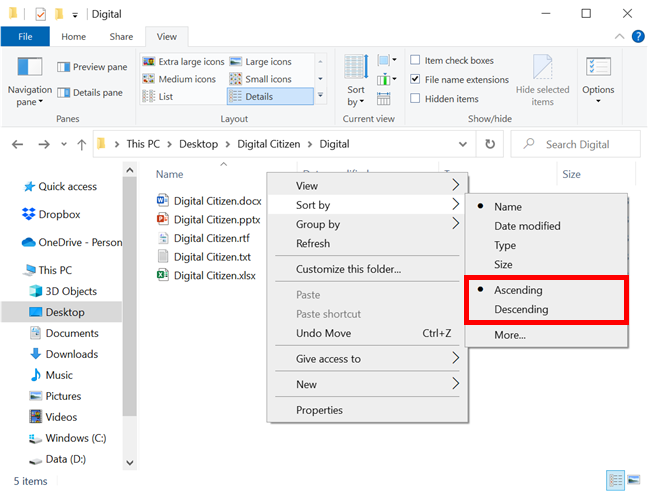Click Refresh in context menu
This screenshot has height=491, width=648.
[x=367, y=243]
